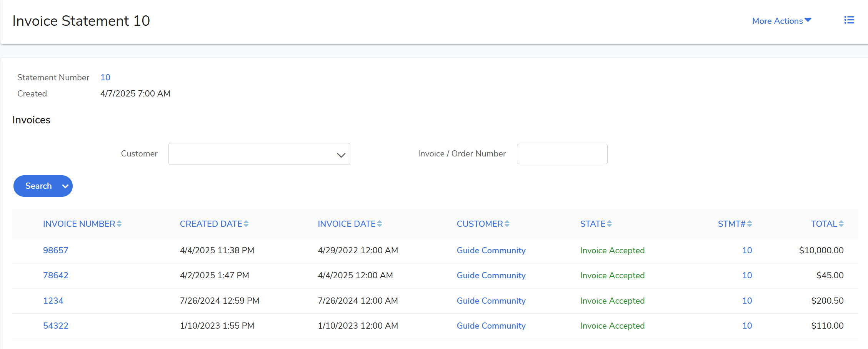This screenshot has width=868, height=349.
Task: Expand the Search button arrow options
Action: (65, 186)
